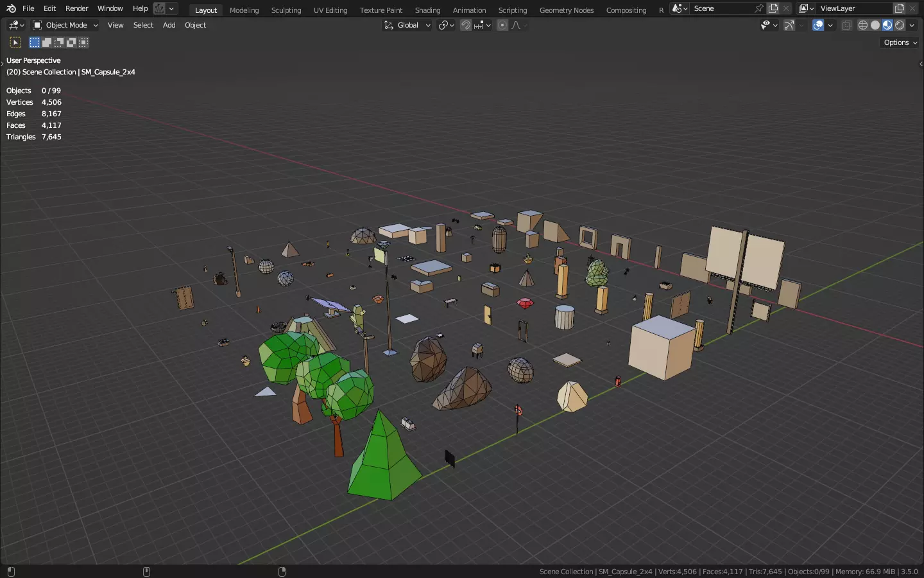Open the viewport Select menu
This screenshot has height=578, width=924.
pos(143,25)
